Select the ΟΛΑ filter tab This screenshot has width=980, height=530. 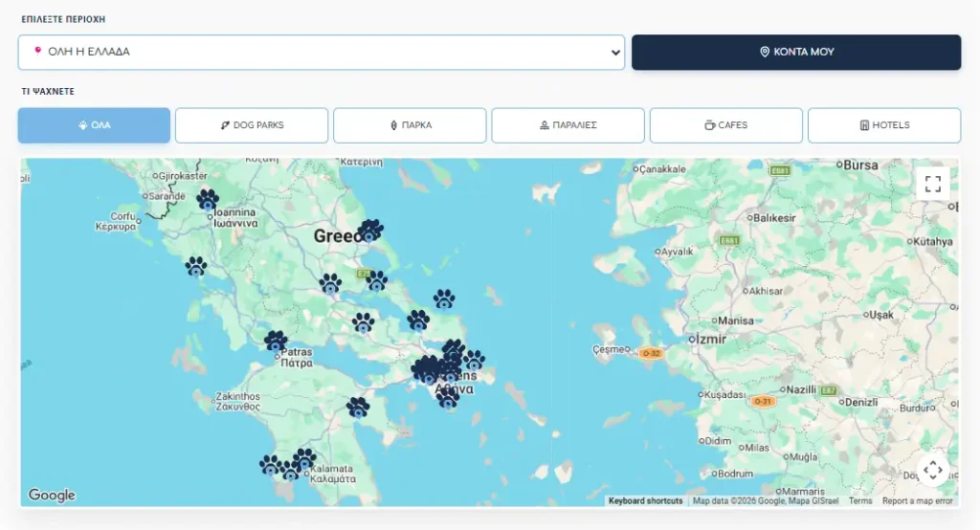click(94, 125)
